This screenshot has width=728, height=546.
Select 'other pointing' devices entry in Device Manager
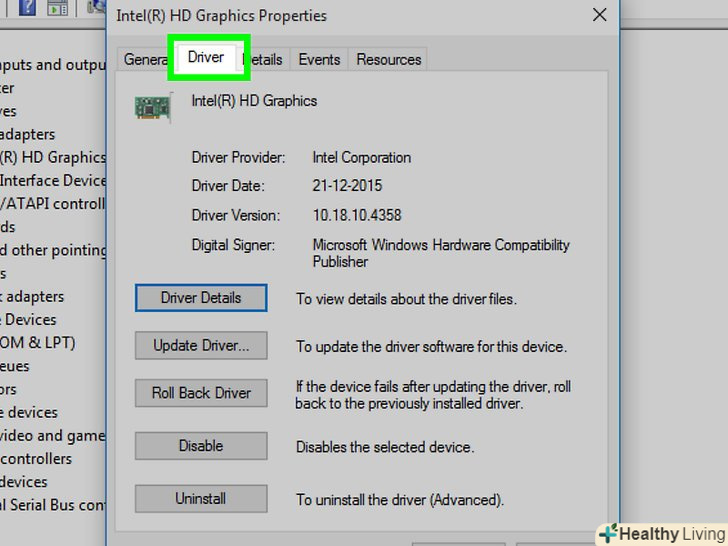coord(53,250)
